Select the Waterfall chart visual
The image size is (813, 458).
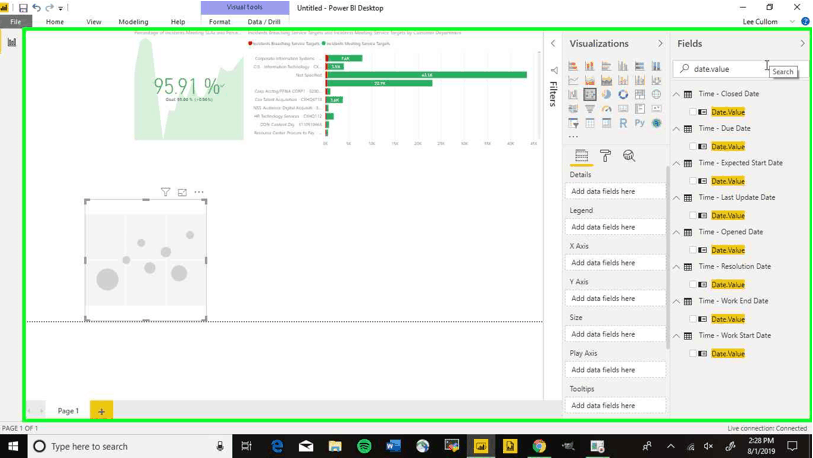[x=573, y=94]
